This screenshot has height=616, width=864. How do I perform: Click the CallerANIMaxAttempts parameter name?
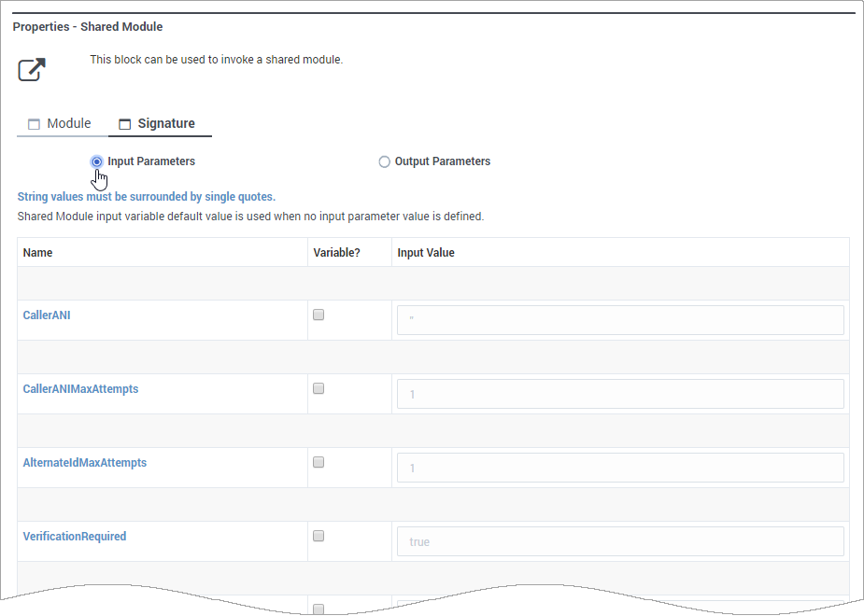click(80, 389)
